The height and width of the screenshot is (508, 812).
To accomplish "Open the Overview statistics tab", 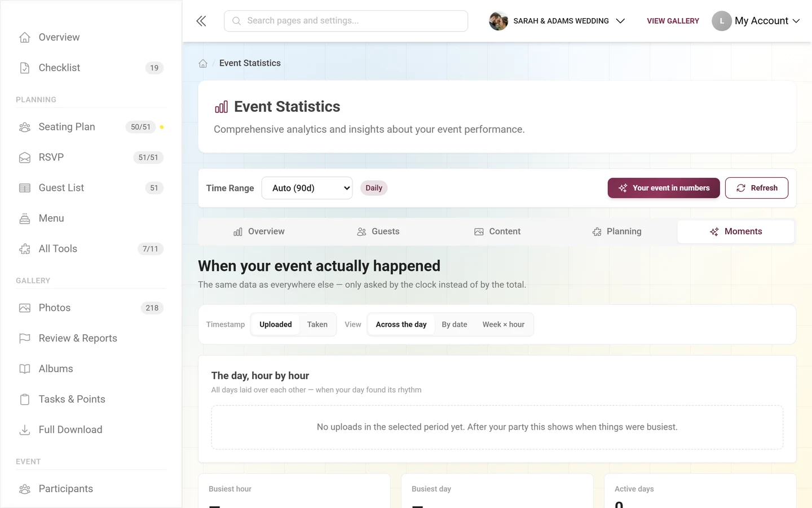I will pos(259,231).
